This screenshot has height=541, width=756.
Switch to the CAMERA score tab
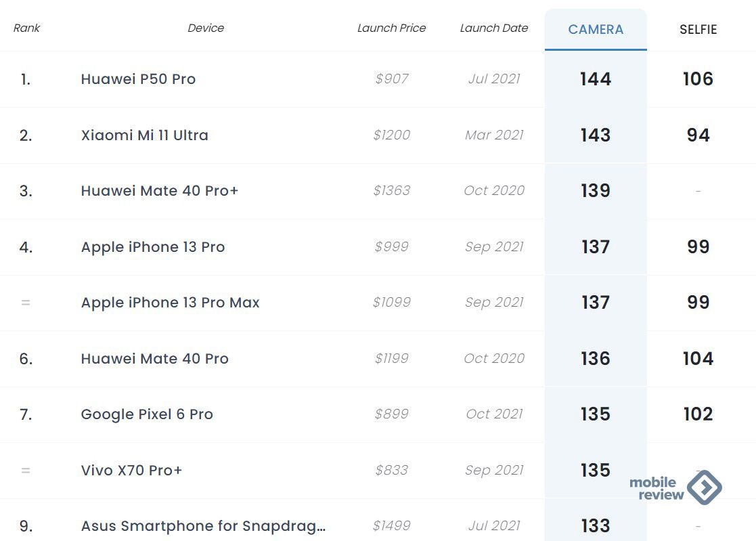coord(596,29)
